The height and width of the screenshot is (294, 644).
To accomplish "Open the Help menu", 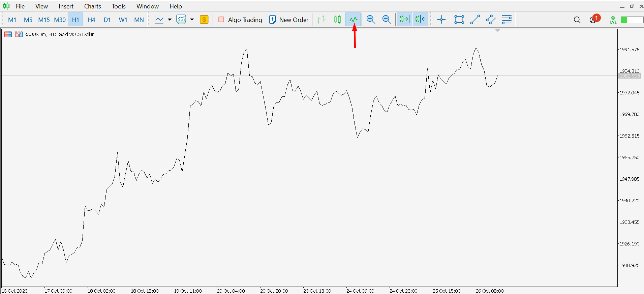I will (x=176, y=6).
